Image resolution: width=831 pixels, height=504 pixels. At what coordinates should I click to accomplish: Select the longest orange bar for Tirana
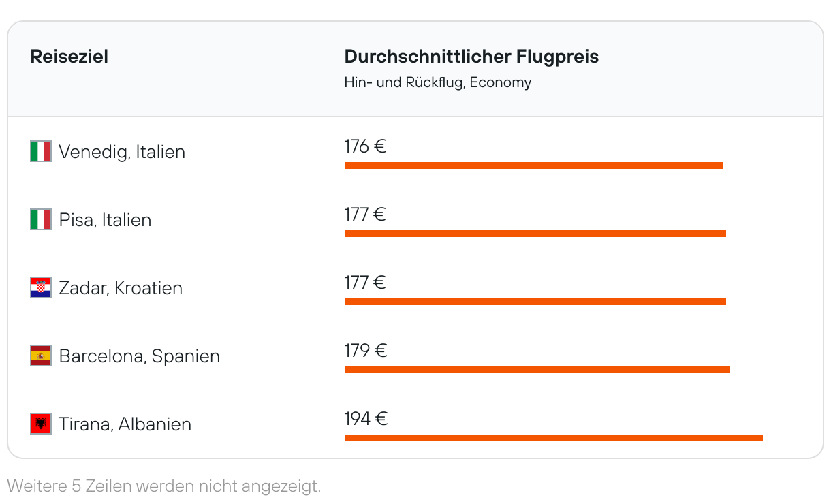554,438
